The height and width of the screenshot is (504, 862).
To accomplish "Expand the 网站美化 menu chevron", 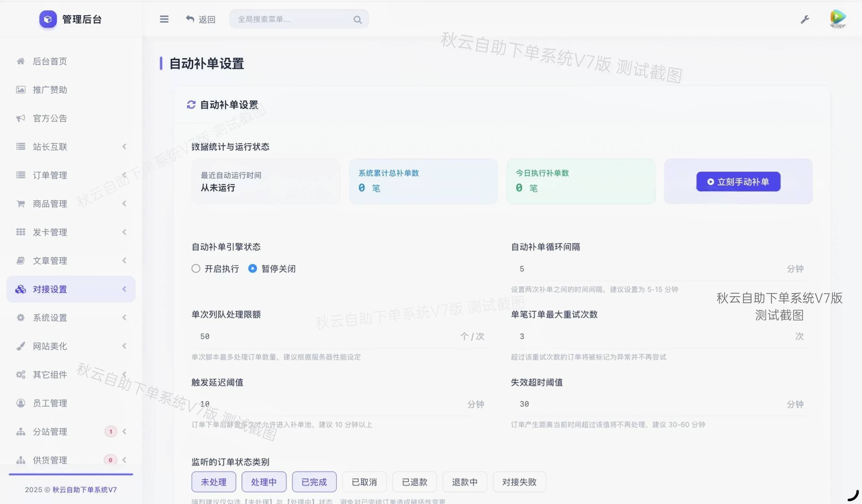I will [x=124, y=346].
